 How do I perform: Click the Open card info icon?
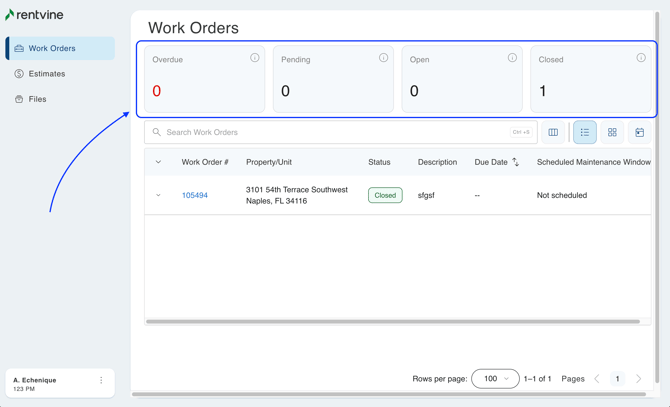coord(512,58)
